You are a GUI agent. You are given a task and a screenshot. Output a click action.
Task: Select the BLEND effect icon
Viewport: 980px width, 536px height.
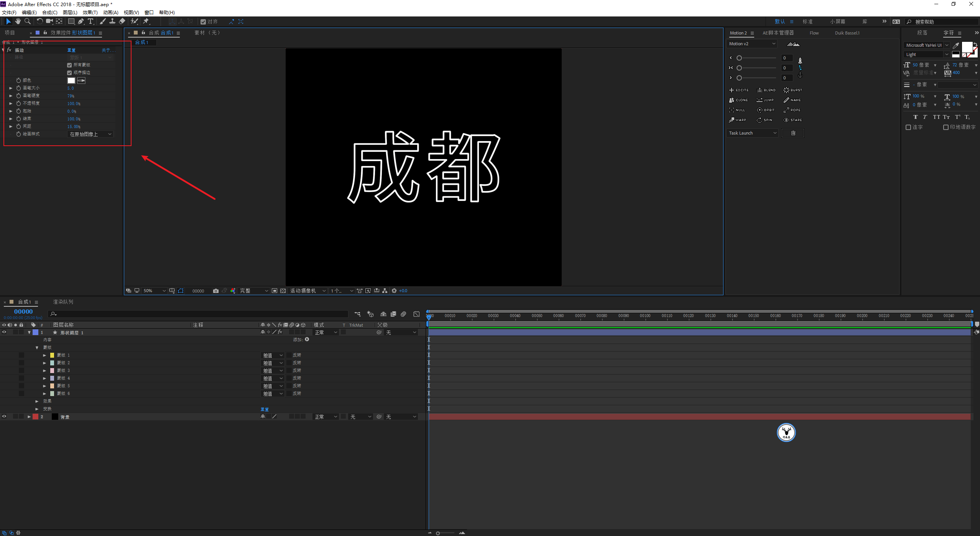(759, 90)
